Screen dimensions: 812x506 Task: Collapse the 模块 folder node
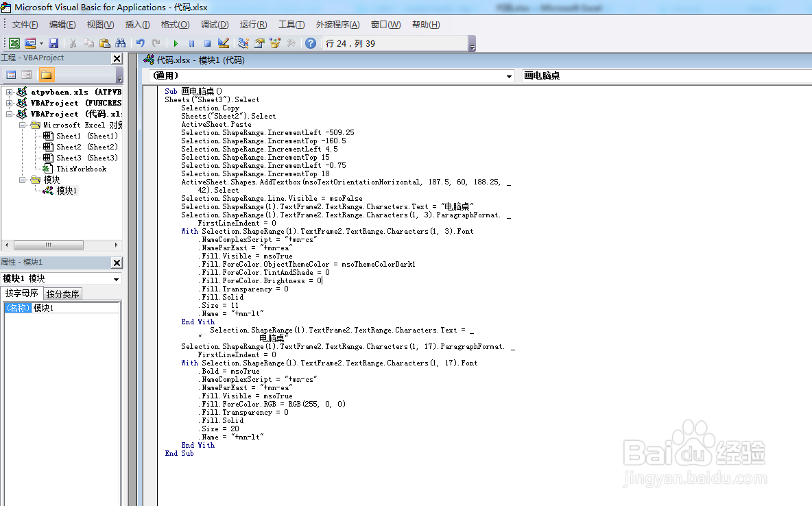22,180
